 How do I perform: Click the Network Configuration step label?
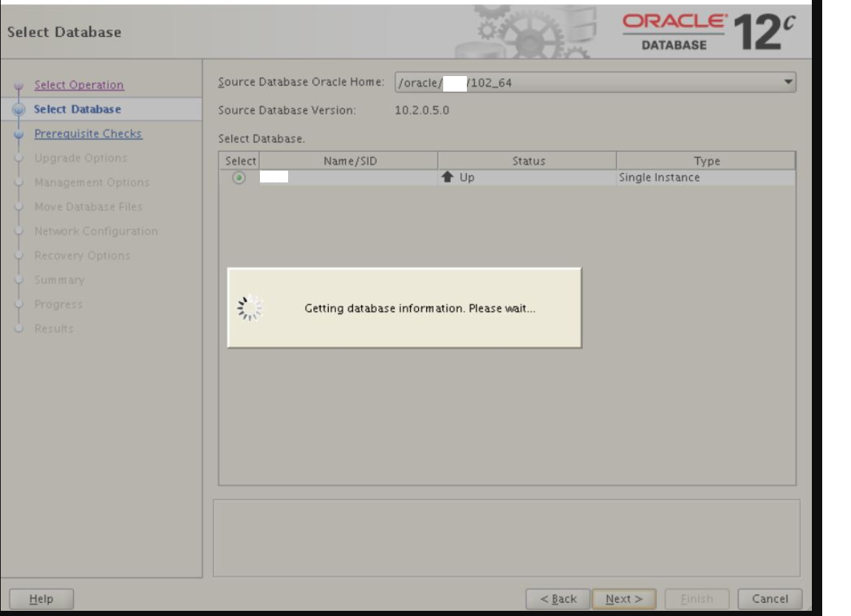point(96,231)
